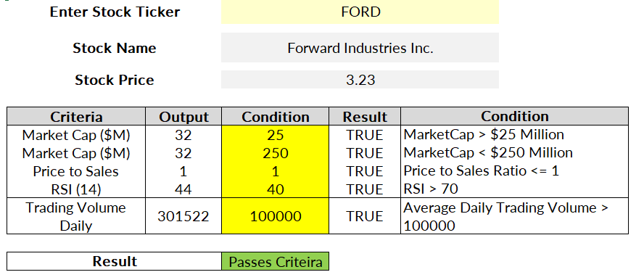Select the trading volume output 301522

(x=183, y=216)
